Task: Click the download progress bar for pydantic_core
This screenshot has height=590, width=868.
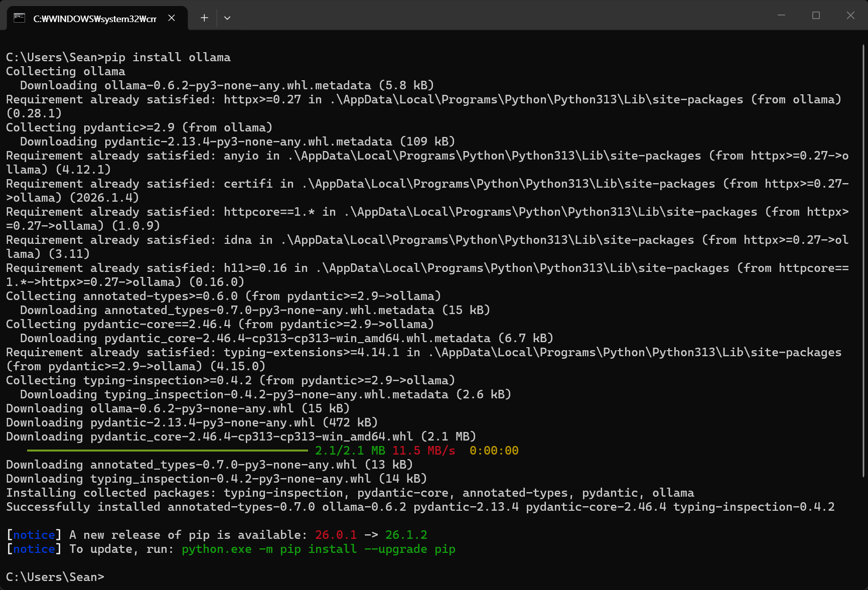Action: pos(168,451)
